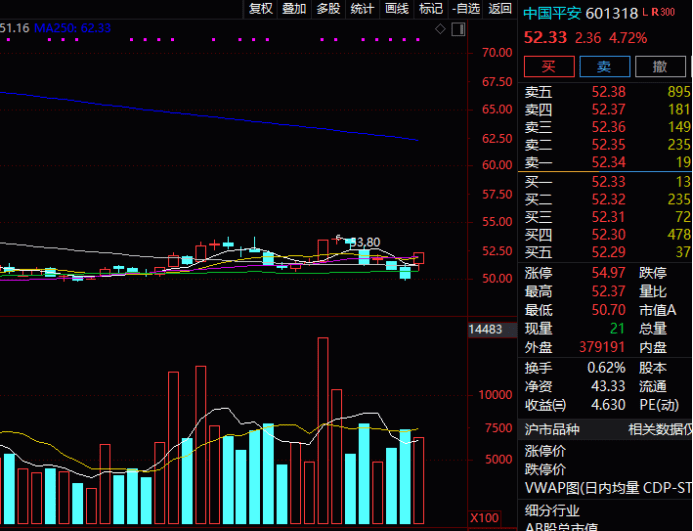Click the MA250: 62.33 indicator label
The width and height of the screenshot is (693, 531).
(72, 28)
